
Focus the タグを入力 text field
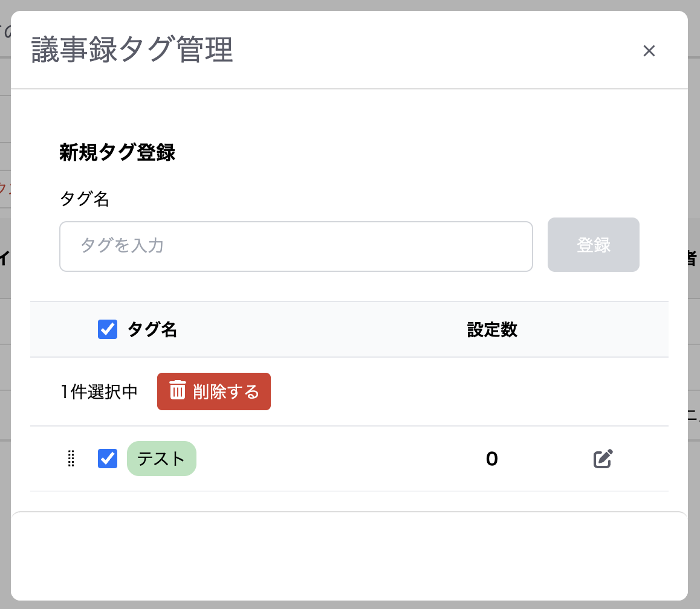click(296, 246)
